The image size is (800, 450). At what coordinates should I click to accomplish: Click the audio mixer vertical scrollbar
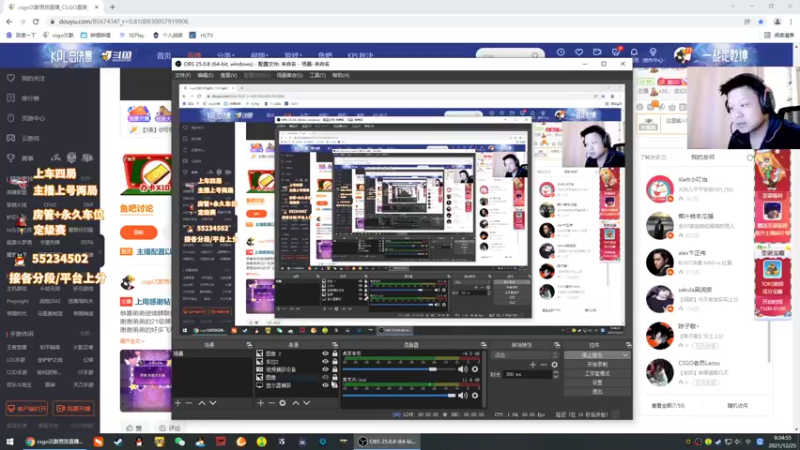click(x=483, y=378)
